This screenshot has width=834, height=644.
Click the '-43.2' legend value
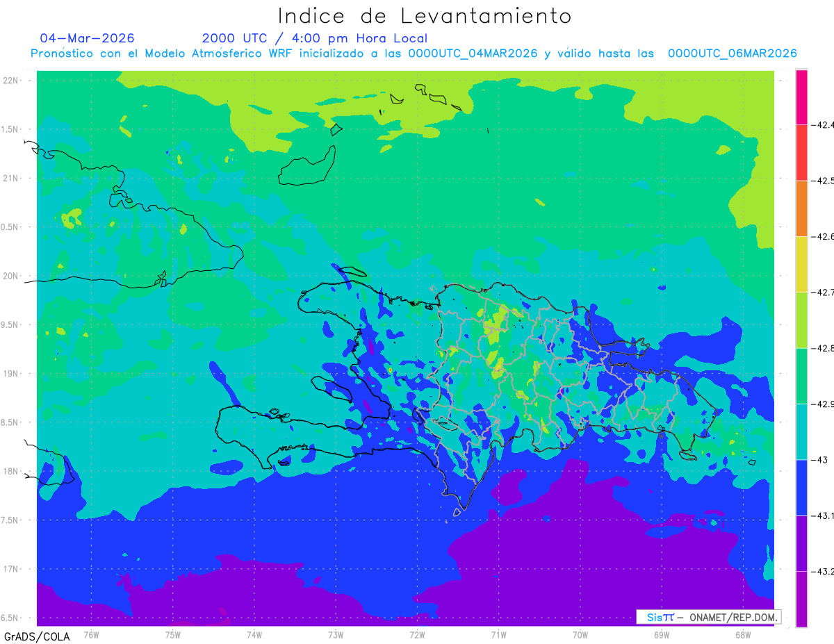(822, 572)
